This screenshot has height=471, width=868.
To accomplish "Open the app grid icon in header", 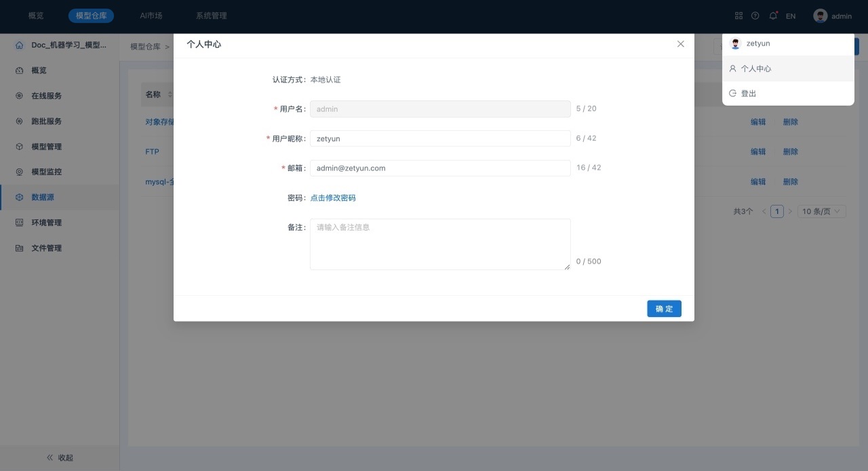I will pyautogui.click(x=738, y=16).
